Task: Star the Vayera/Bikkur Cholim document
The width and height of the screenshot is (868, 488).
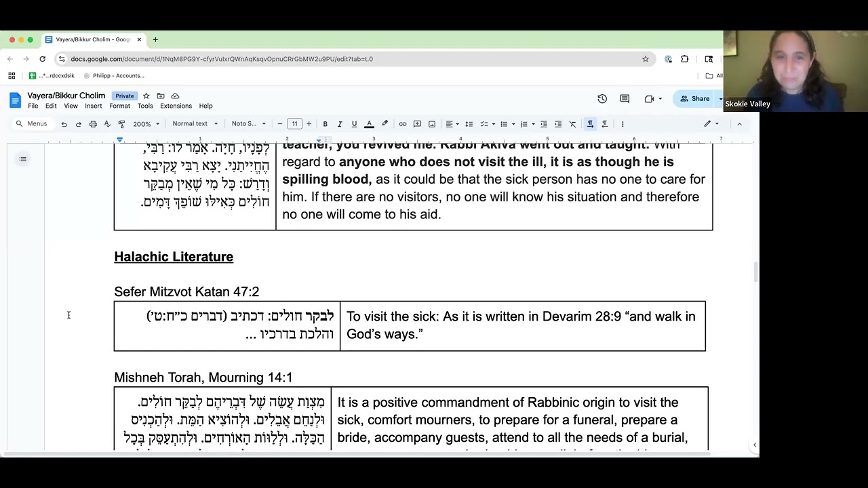Action: coord(146,96)
